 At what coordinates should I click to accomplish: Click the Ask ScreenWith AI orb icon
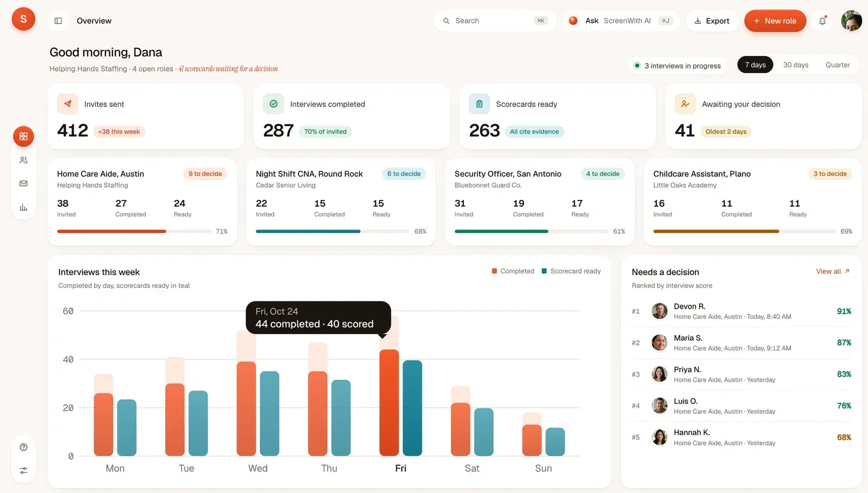click(x=573, y=21)
